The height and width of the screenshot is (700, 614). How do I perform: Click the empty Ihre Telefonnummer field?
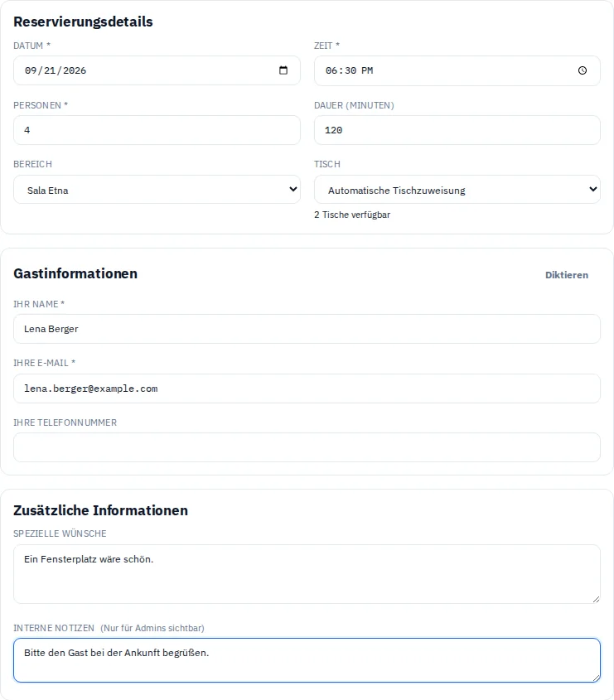307,447
